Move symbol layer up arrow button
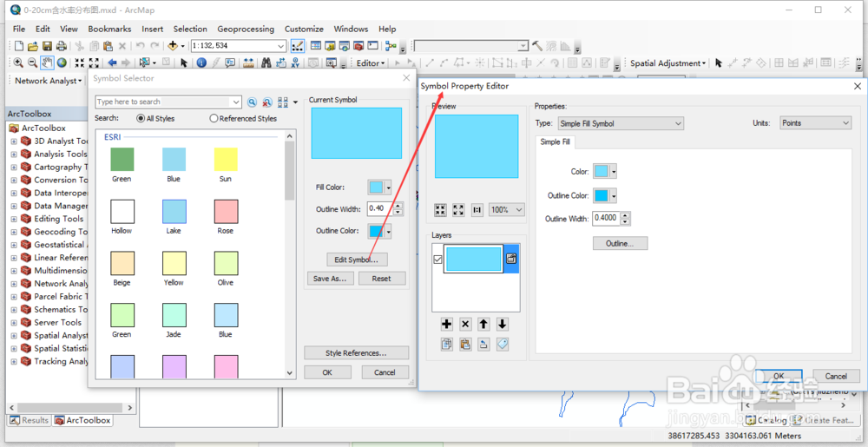 click(483, 325)
